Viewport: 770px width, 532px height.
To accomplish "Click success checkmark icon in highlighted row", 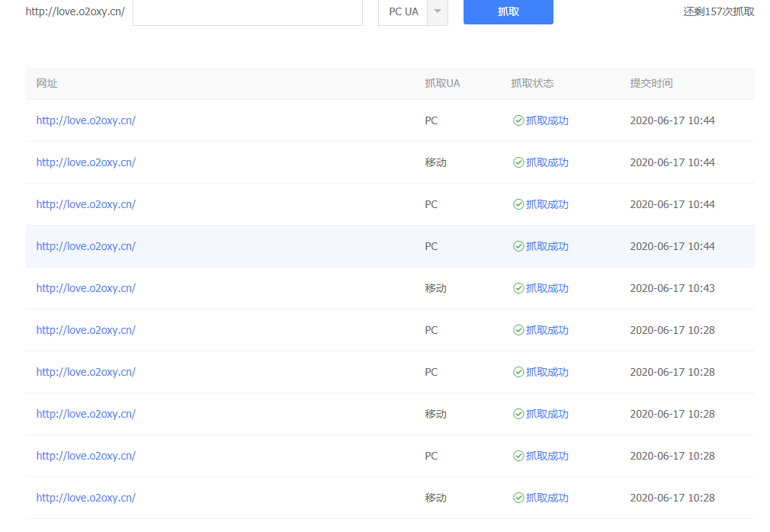I will click(518, 246).
